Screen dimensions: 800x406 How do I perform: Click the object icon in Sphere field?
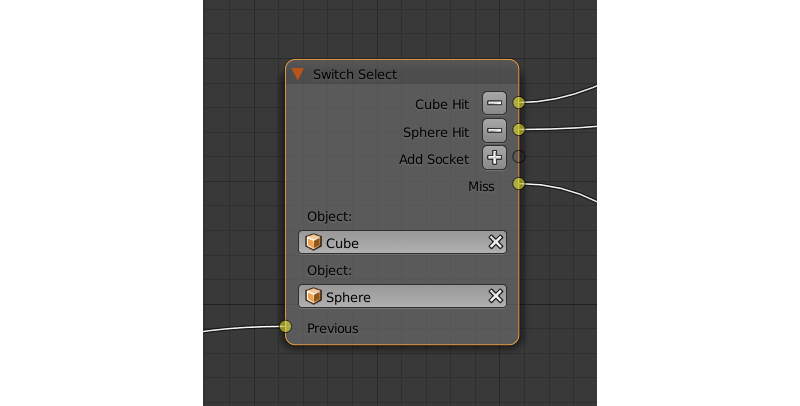[314, 296]
